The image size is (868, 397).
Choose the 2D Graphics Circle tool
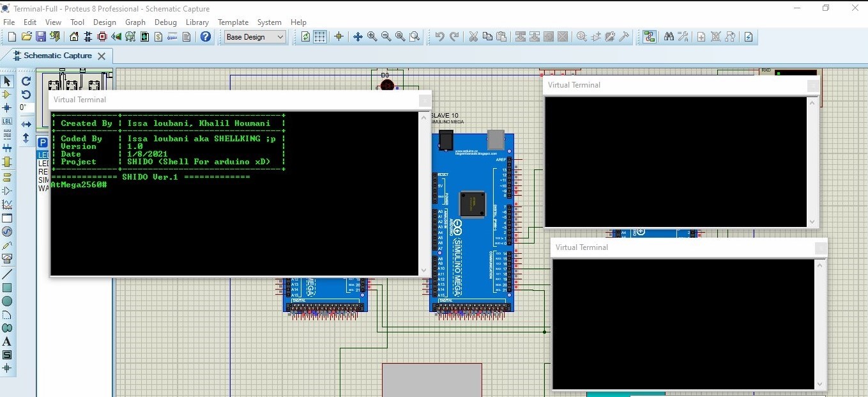coord(7,301)
